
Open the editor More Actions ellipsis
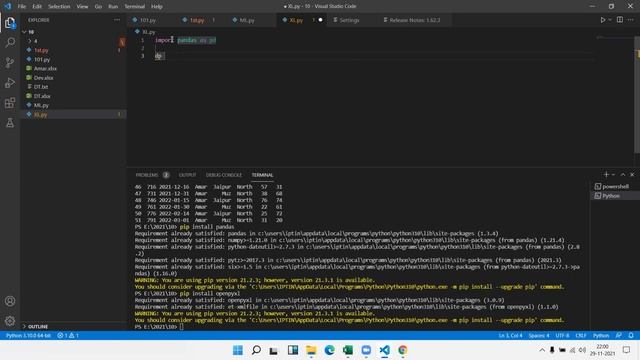(x=631, y=20)
